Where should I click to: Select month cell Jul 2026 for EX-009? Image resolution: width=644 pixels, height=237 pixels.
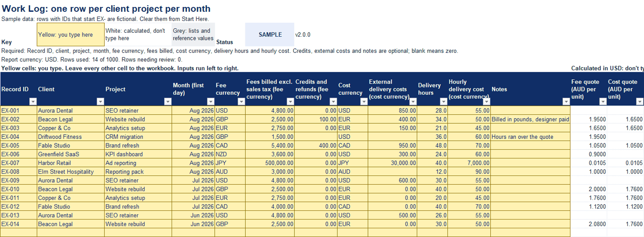pyautogui.click(x=193, y=181)
